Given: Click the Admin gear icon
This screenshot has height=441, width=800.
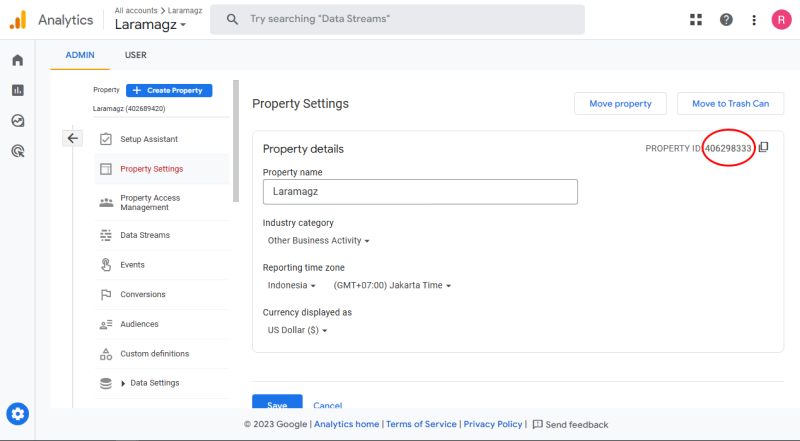Looking at the screenshot, I should pyautogui.click(x=18, y=413).
